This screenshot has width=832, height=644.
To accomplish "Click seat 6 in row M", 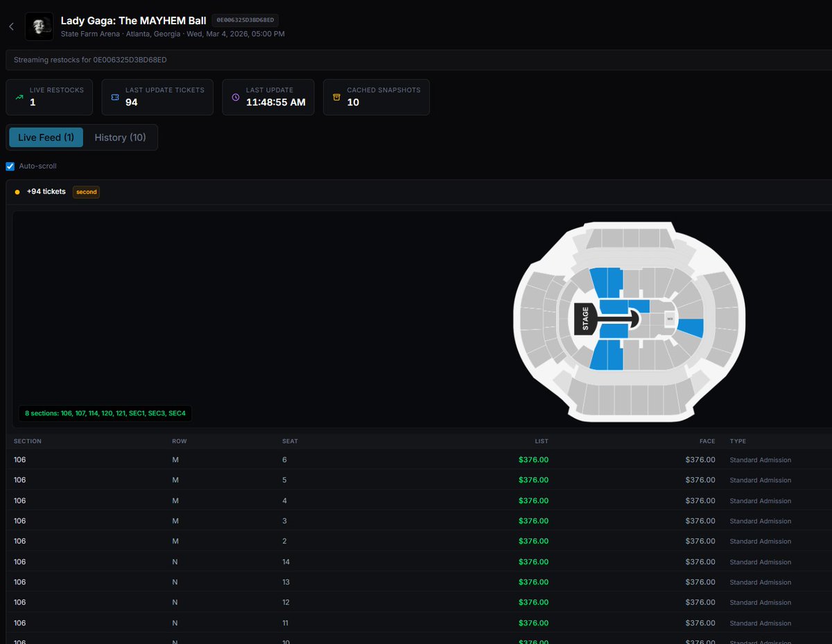I will point(284,460).
